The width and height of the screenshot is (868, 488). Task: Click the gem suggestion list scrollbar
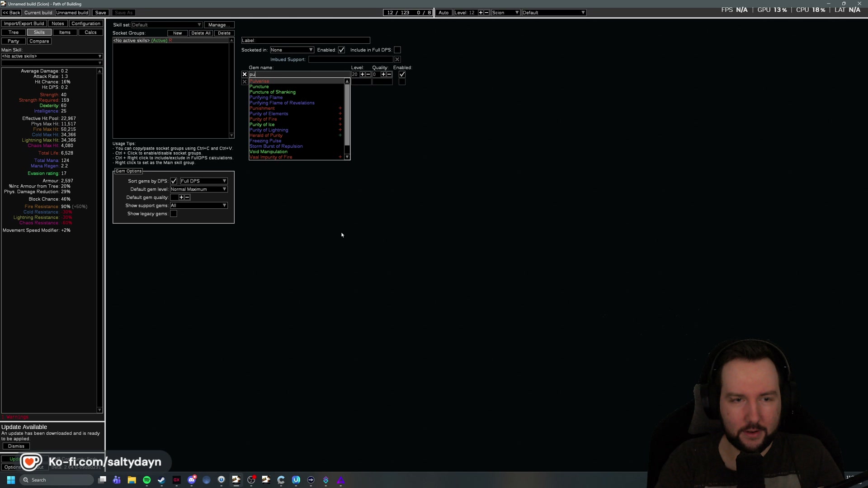[x=347, y=115]
